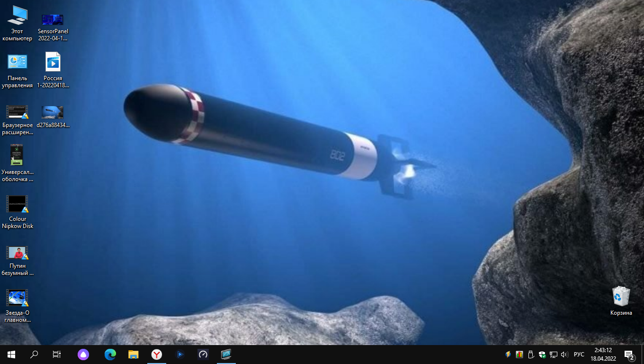Open Microsoft Edge from the taskbar
The width and height of the screenshot is (644, 364).
tap(110, 354)
